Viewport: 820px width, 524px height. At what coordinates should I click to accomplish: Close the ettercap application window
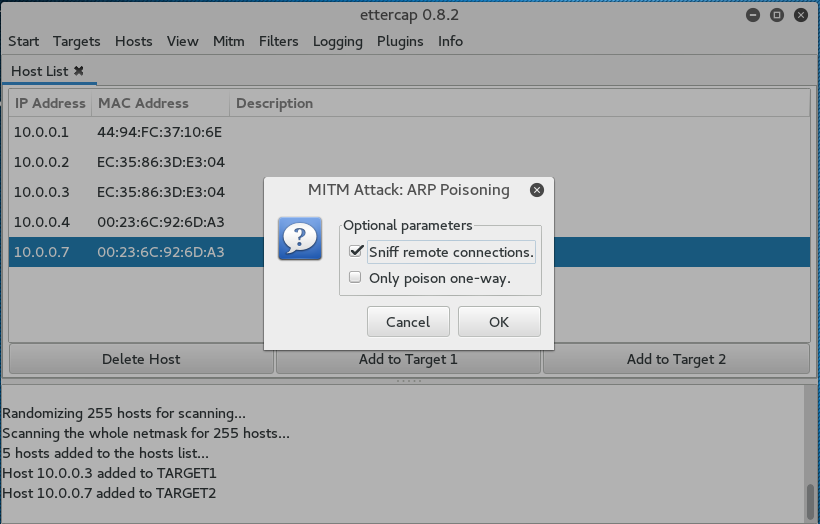coord(801,16)
